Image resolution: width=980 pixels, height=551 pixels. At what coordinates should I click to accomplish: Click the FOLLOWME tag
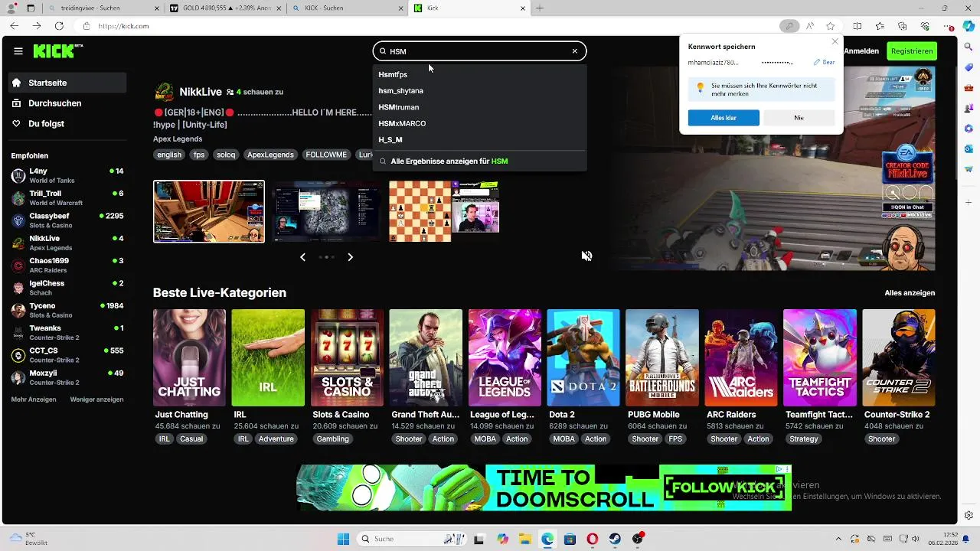[326, 155]
